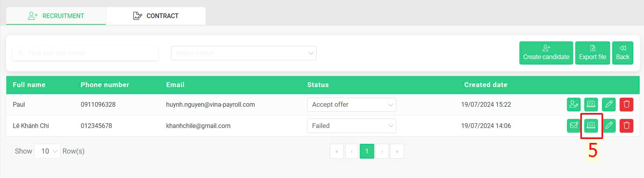Edit Paul's candidate record with the pencil icon
644x178 pixels.
click(609, 104)
